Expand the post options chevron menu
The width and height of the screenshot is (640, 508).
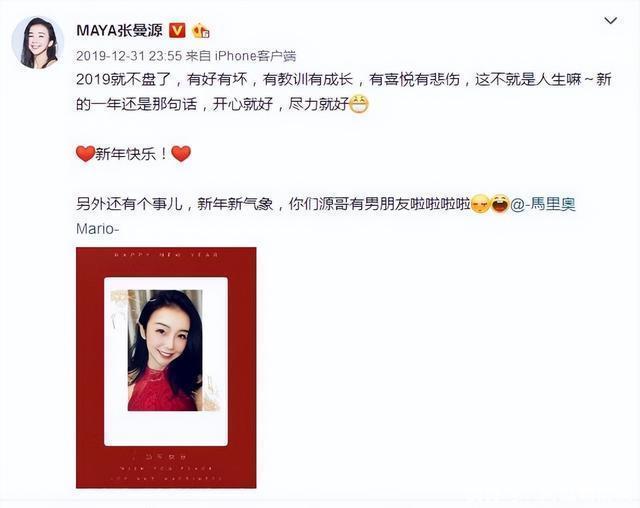click(610, 20)
